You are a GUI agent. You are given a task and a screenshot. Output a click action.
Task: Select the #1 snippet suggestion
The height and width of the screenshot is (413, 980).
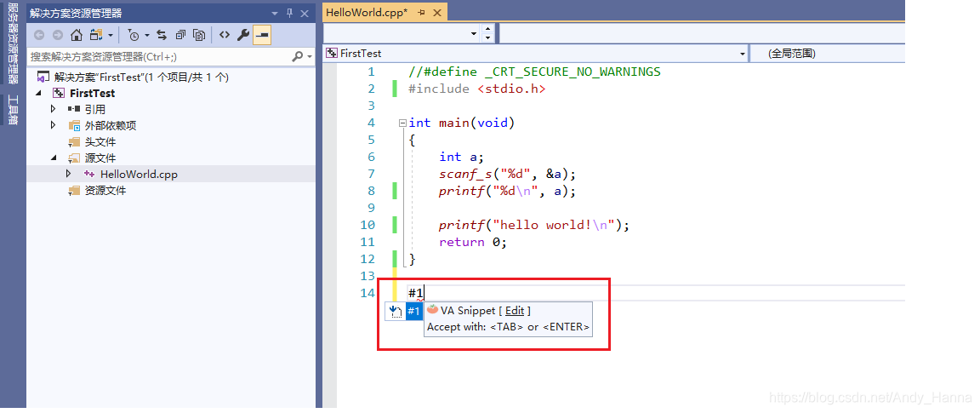413,311
